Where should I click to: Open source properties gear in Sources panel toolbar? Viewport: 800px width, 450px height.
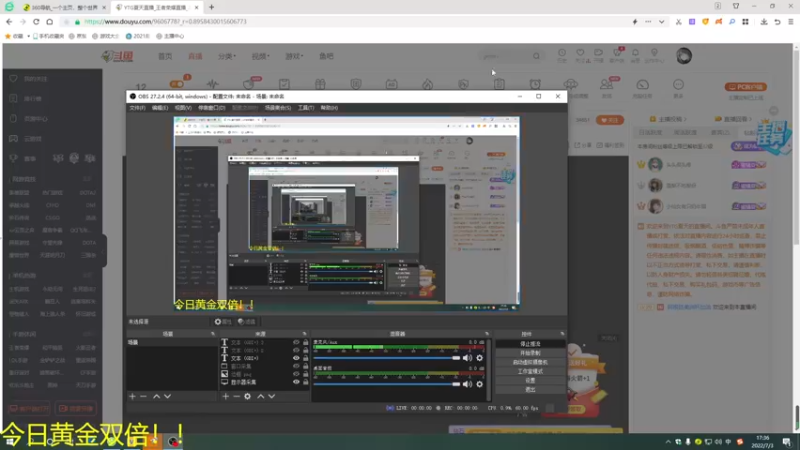[247, 396]
